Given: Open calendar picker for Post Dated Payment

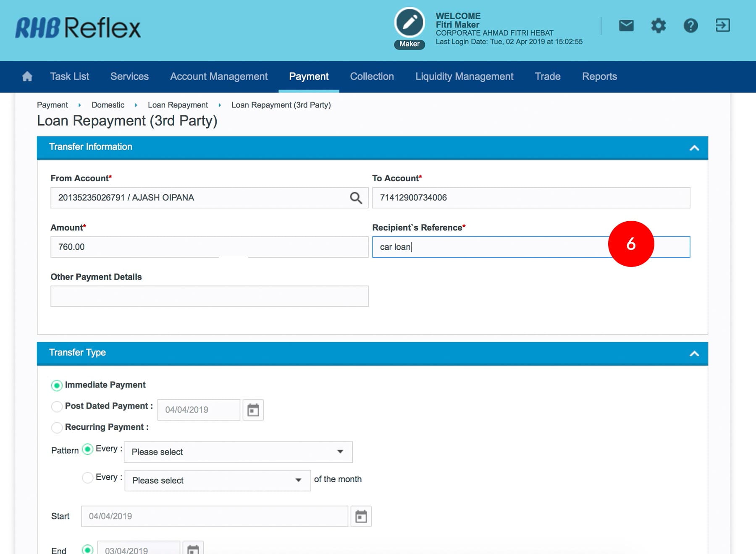Looking at the screenshot, I should click(x=253, y=410).
